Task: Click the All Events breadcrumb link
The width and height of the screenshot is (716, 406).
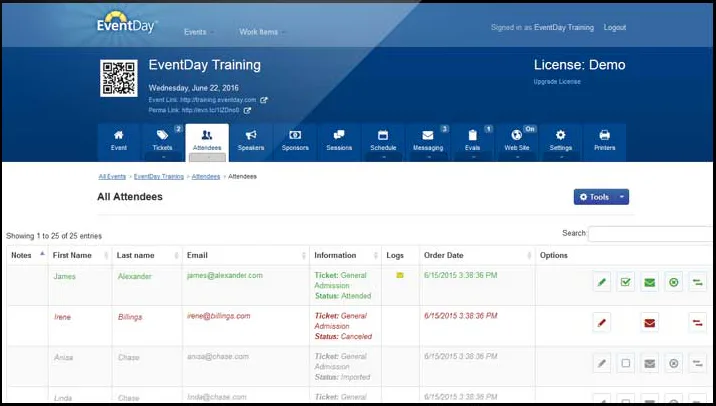Action: pyautogui.click(x=112, y=177)
